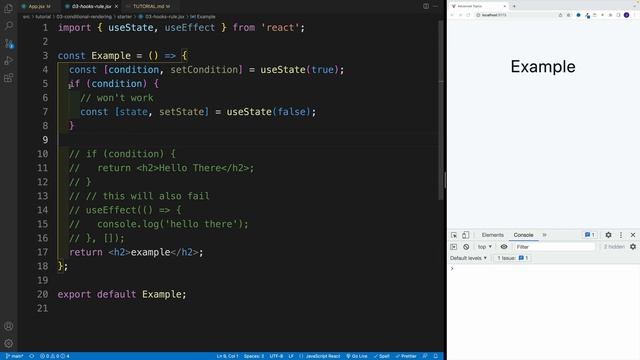Image resolution: width=640 pixels, height=360 pixels.
Task: Click the 'tutorial' breadcrumb segment
Action: (43, 17)
